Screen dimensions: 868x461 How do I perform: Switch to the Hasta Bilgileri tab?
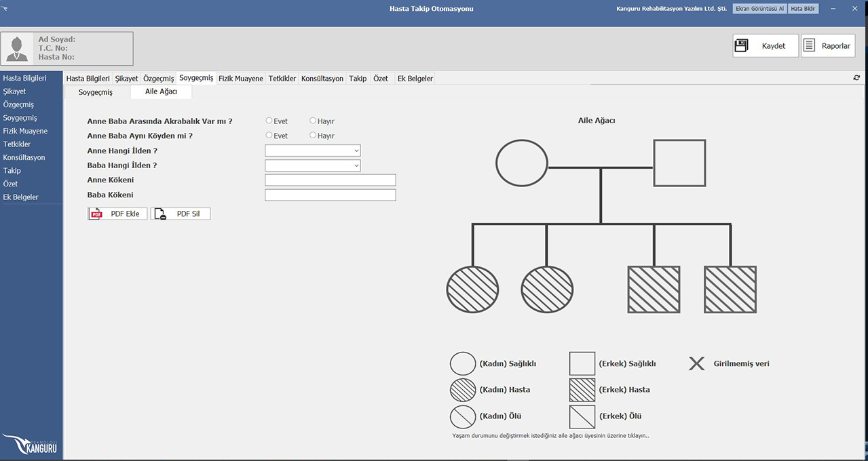tap(88, 79)
